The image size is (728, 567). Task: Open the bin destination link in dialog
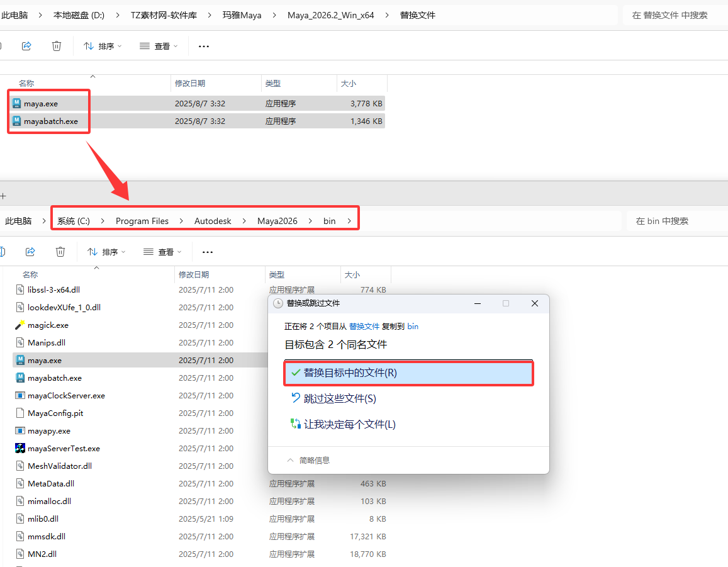(413, 327)
